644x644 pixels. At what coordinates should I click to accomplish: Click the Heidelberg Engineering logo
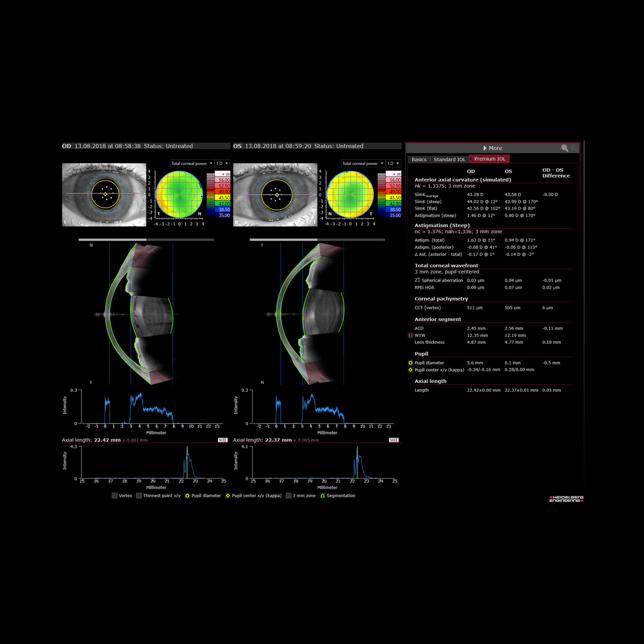[566, 499]
